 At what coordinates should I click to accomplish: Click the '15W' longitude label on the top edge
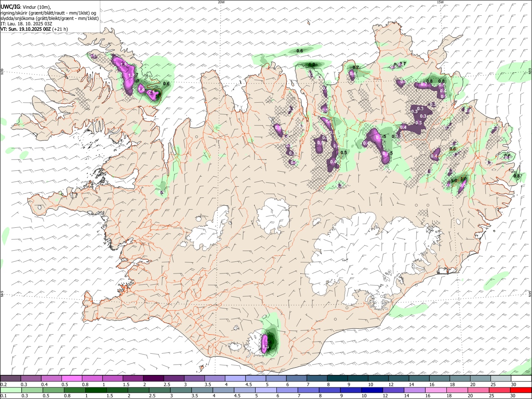click(440, 2)
